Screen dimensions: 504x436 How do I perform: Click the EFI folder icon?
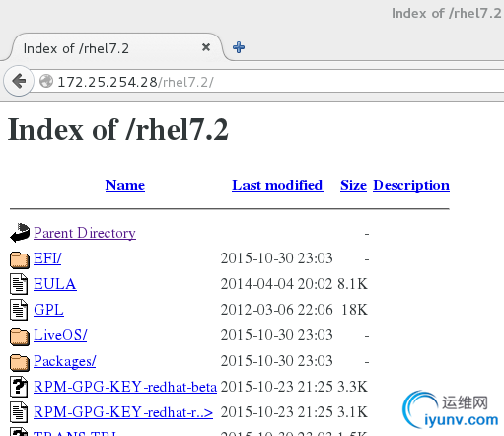20,259
